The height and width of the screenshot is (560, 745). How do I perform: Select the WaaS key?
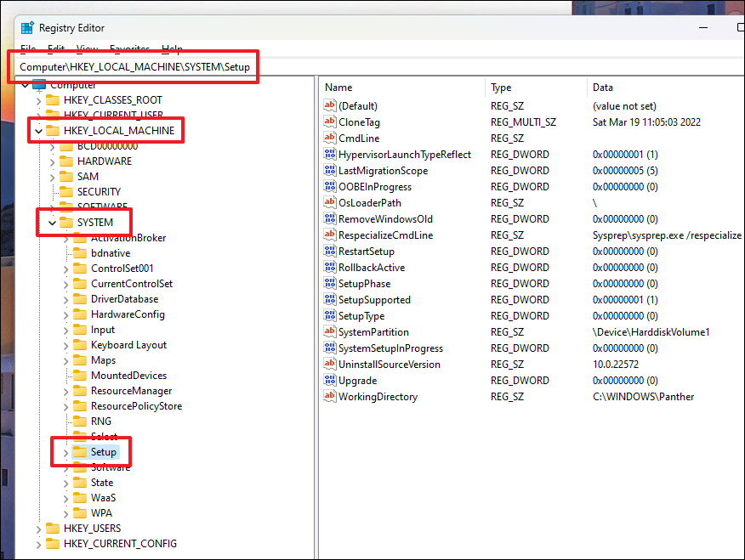coord(103,498)
